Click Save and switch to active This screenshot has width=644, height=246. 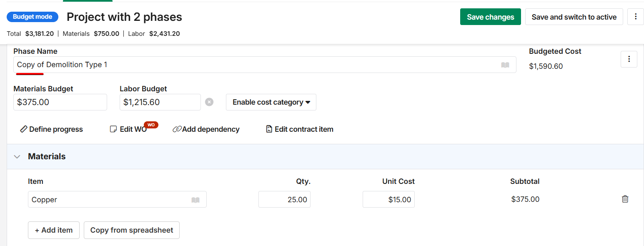pos(574,17)
